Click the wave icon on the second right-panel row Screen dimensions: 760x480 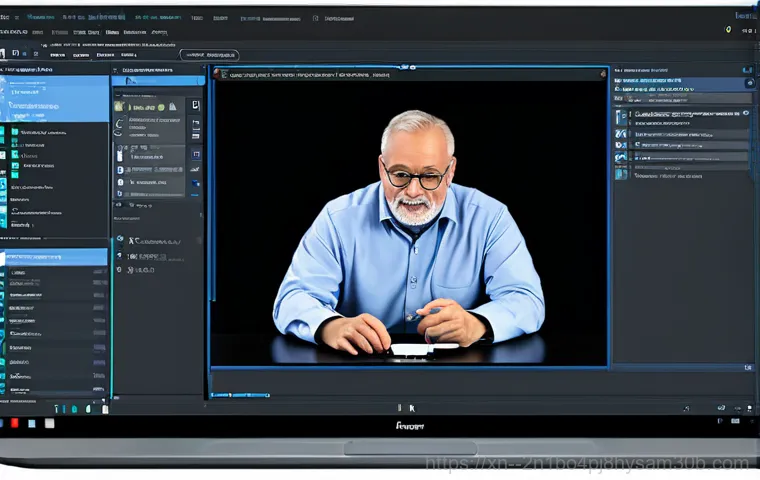(x=621, y=133)
